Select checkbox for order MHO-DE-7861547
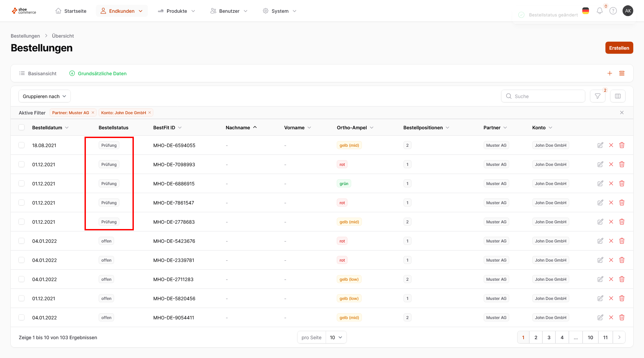The width and height of the screenshot is (644, 358). pyautogui.click(x=21, y=203)
